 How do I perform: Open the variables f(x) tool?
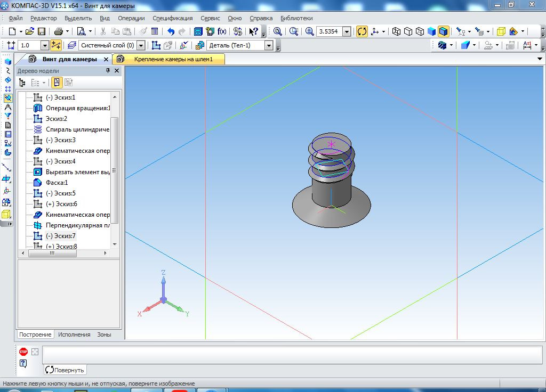(222, 31)
